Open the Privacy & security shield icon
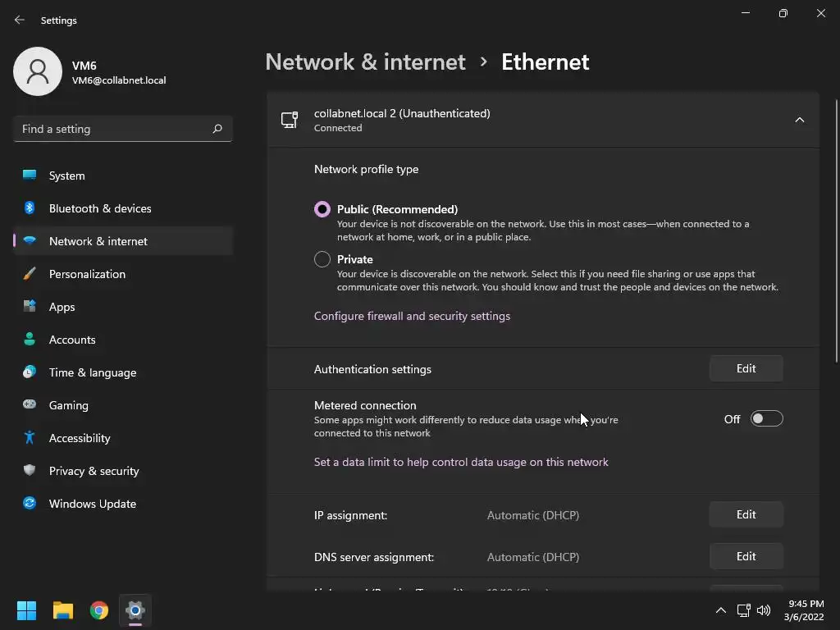The height and width of the screenshot is (630, 840). (30, 471)
